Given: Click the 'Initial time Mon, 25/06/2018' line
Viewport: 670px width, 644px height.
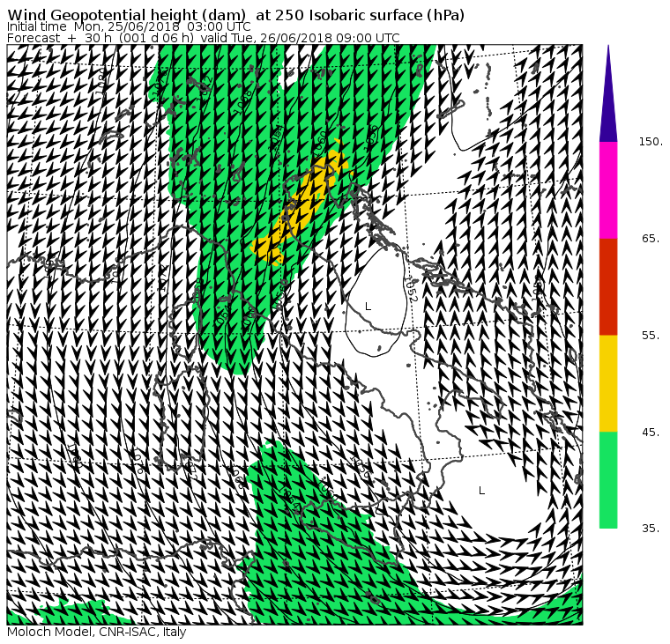Looking at the screenshot, I should (129, 26).
